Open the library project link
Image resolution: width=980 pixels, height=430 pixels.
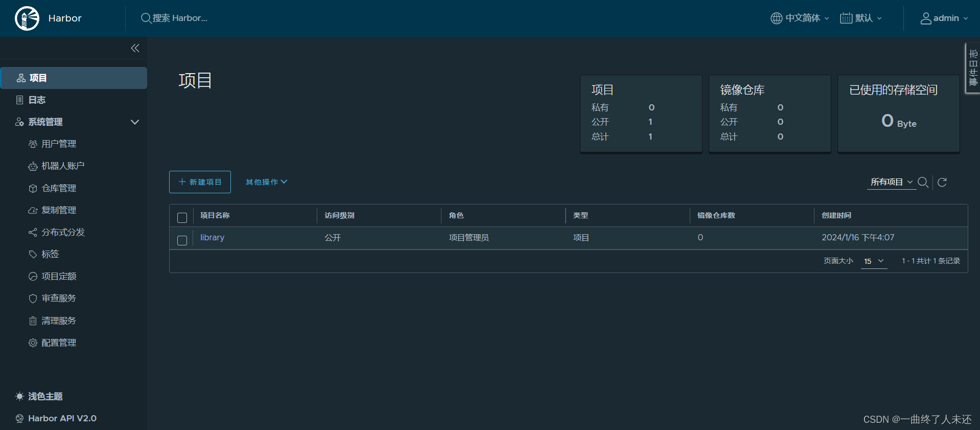tap(212, 238)
